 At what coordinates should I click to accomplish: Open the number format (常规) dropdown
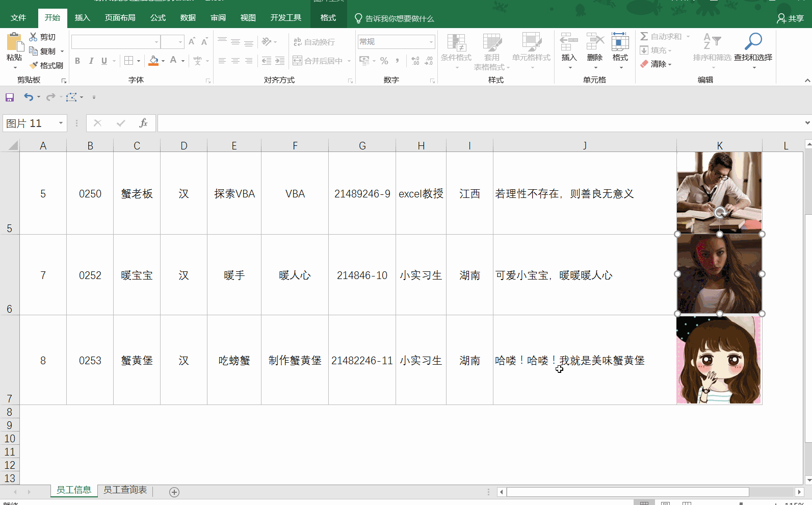coord(431,42)
